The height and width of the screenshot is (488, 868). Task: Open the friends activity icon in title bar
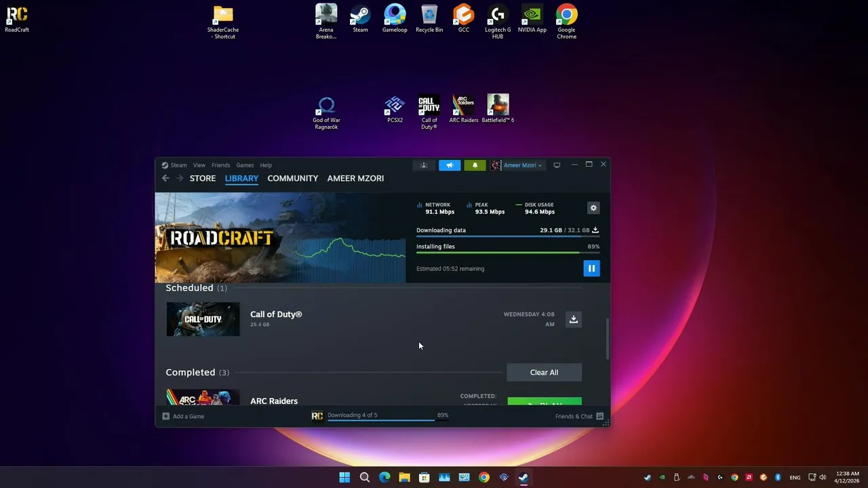424,165
